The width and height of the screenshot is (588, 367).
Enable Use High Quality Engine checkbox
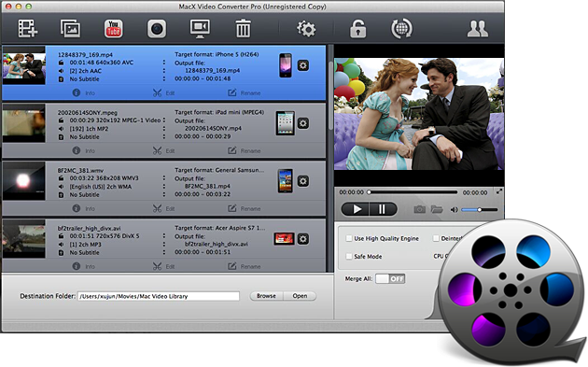pyautogui.click(x=349, y=238)
